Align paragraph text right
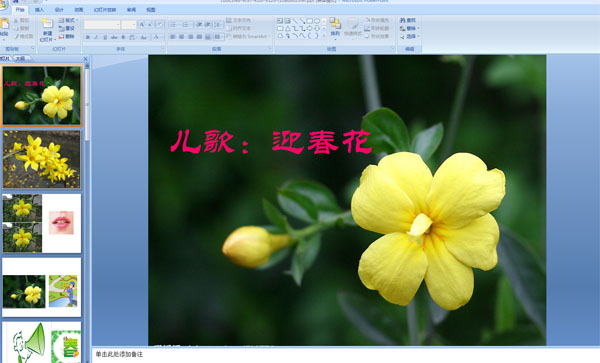 191,37
